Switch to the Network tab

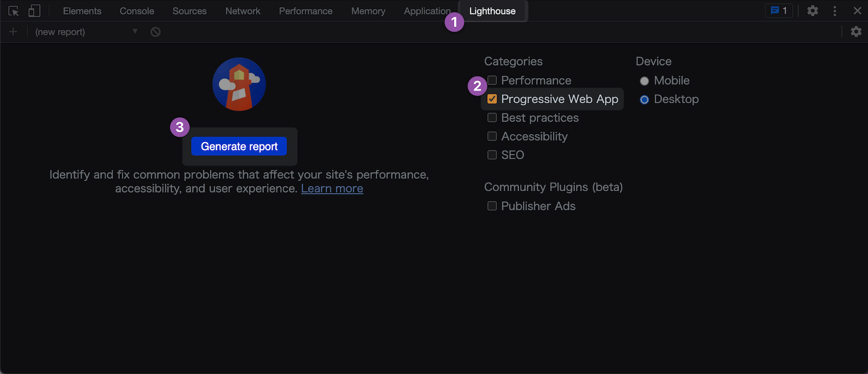(242, 11)
